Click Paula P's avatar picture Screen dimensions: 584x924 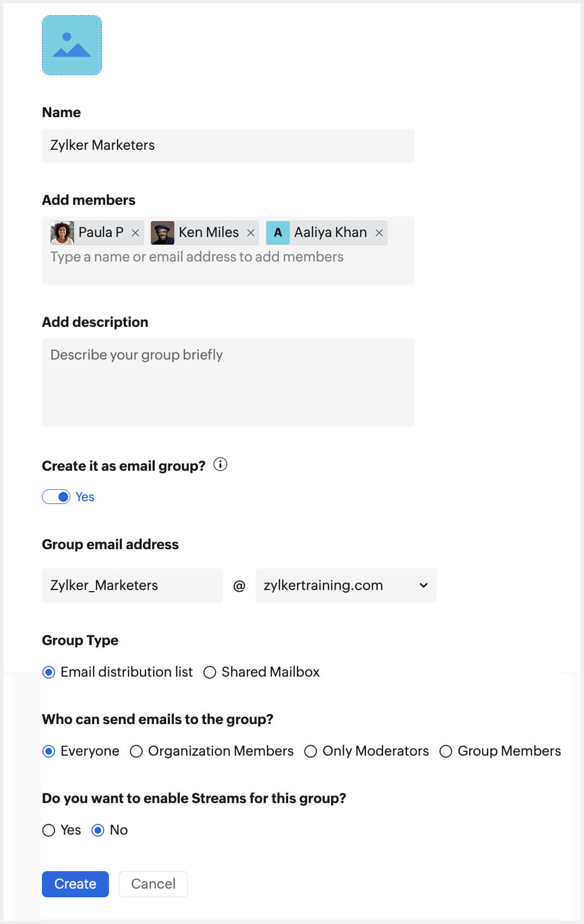tap(62, 232)
